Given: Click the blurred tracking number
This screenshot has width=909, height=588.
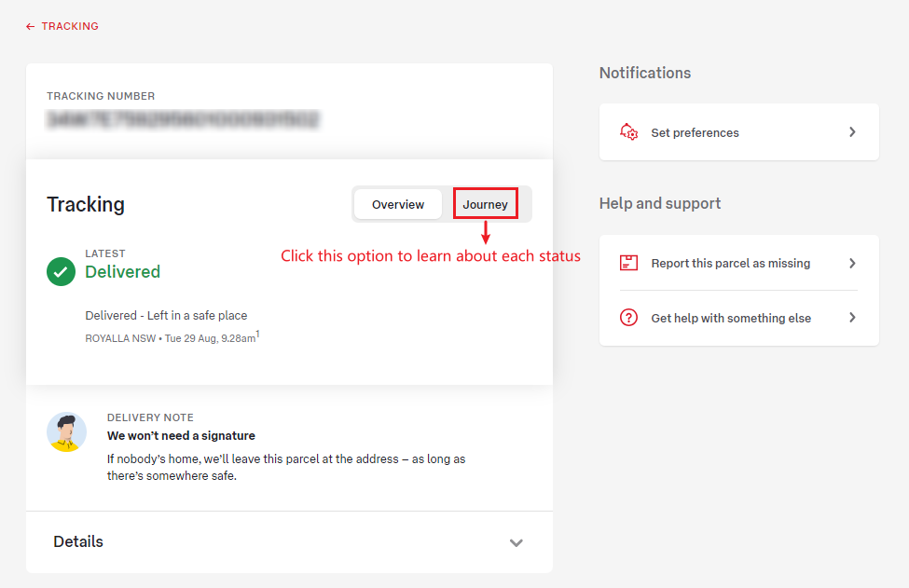Looking at the screenshot, I should point(183,119).
